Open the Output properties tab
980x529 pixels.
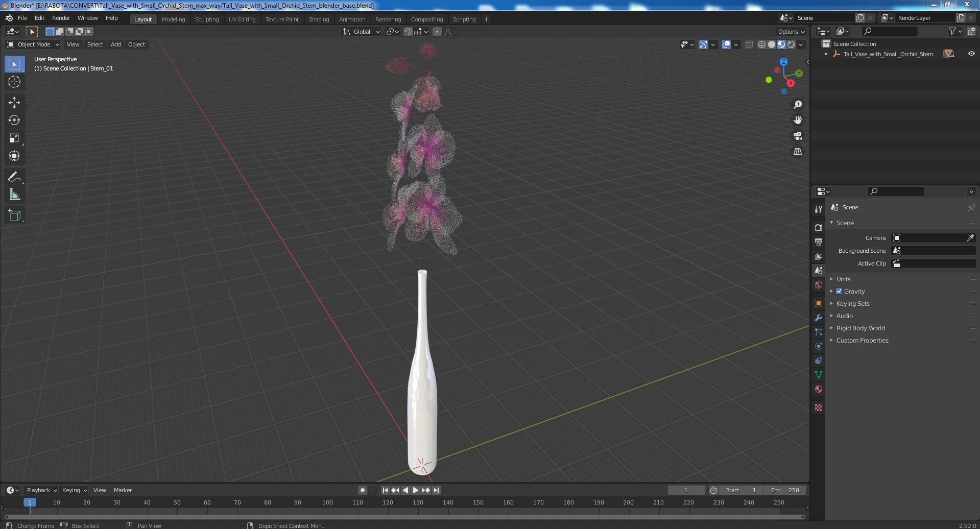(819, 242)
